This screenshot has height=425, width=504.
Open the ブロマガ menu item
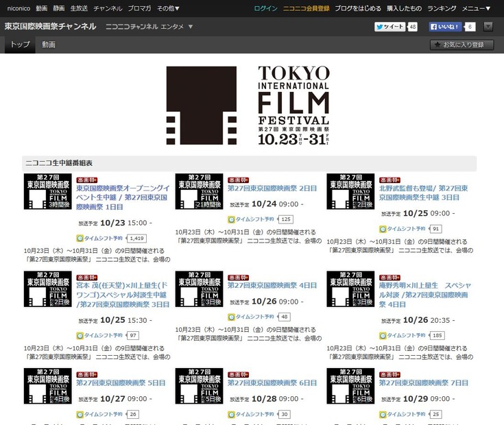coord(139,8)
